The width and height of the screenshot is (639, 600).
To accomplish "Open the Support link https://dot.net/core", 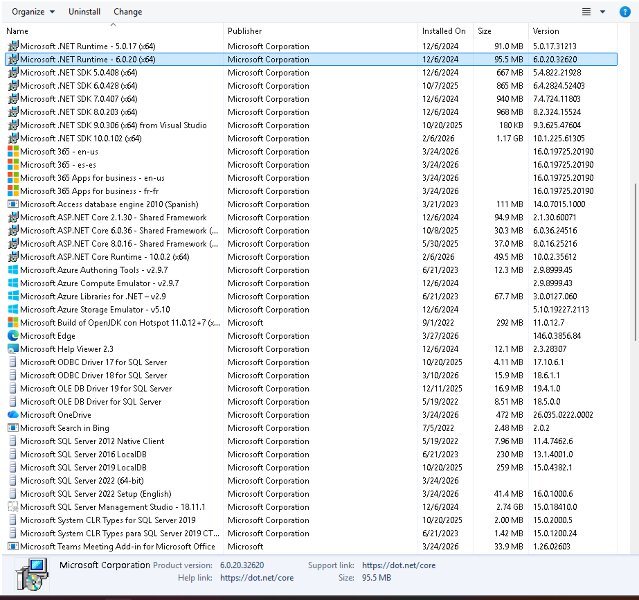I will (x=399, y=565).
